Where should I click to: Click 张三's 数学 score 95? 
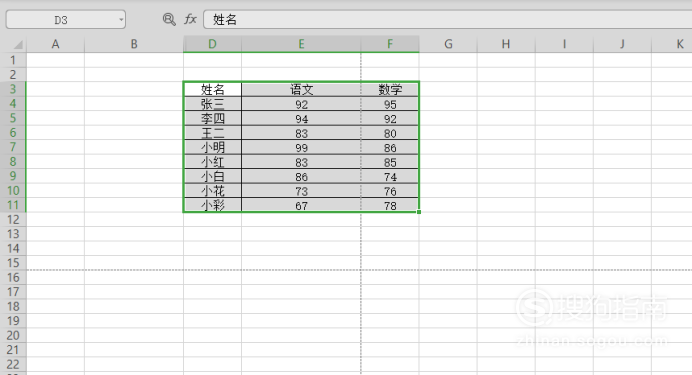coord(390,104)
